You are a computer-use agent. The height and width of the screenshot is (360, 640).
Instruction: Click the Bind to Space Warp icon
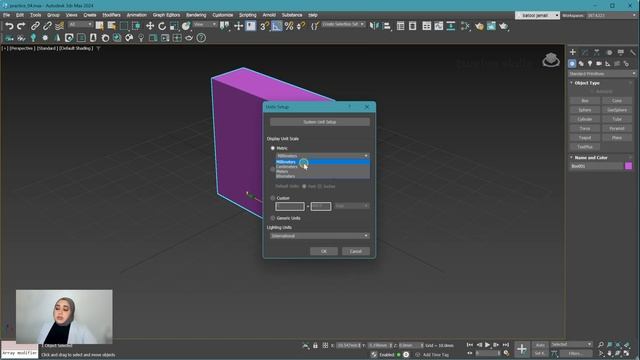click(60, 26)
